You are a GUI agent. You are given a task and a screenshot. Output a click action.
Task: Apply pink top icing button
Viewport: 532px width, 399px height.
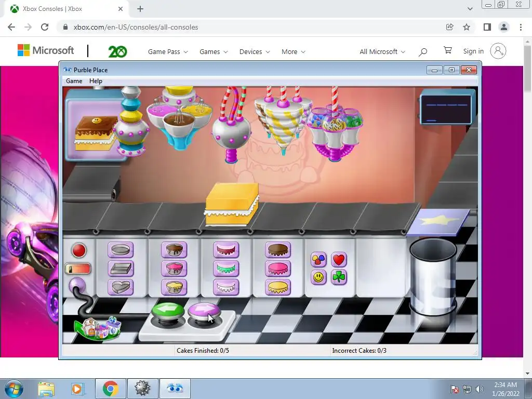[278, 269]
